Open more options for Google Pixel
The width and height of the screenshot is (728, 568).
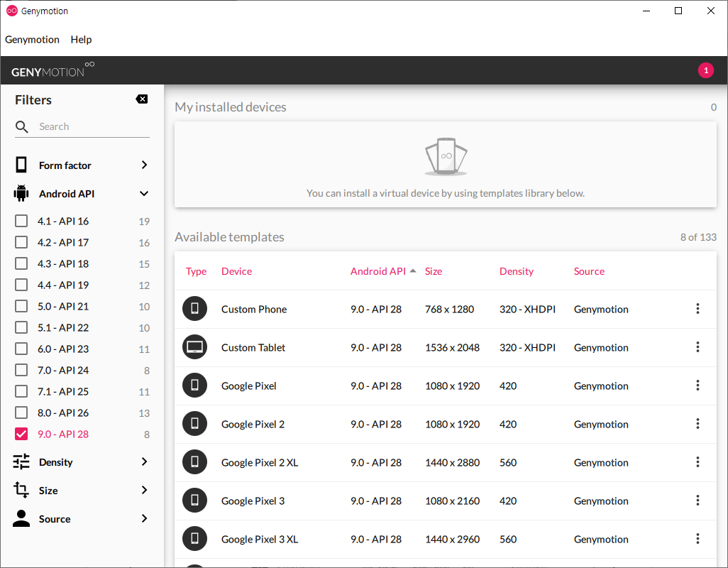[x=697, y=386]
